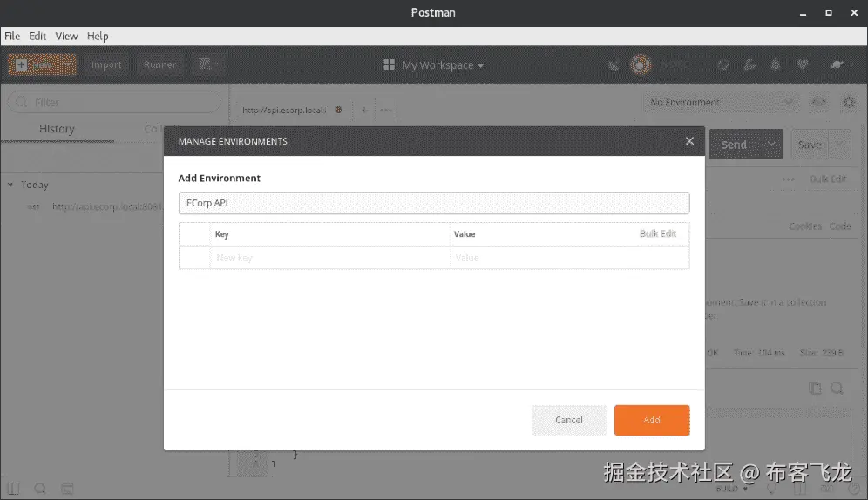Expand the Save dropdown arrow
The image size is (868, 500).
click(840, 145)
